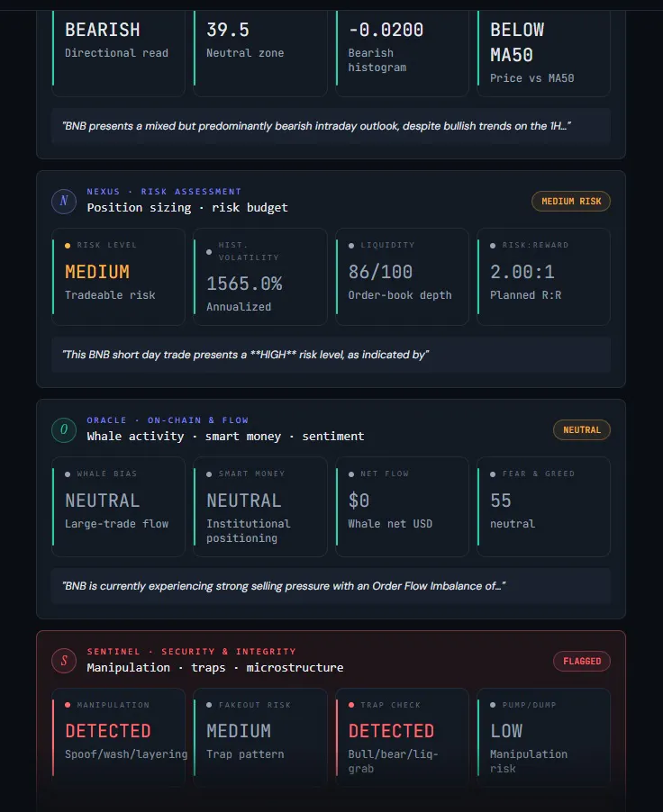Open the Manipulation DETECTED card
The height and width of the screenshot is (812, 663).
(x=118, y=737)
